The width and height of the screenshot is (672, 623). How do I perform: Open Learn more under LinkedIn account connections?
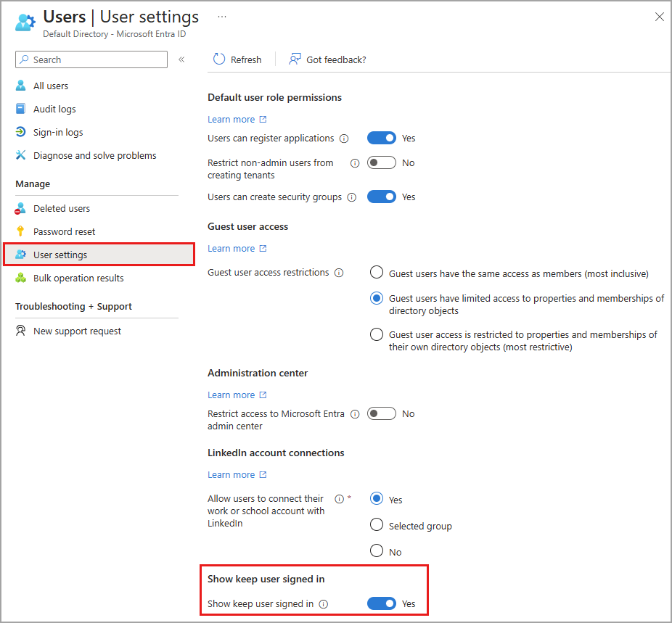(231, 474)
